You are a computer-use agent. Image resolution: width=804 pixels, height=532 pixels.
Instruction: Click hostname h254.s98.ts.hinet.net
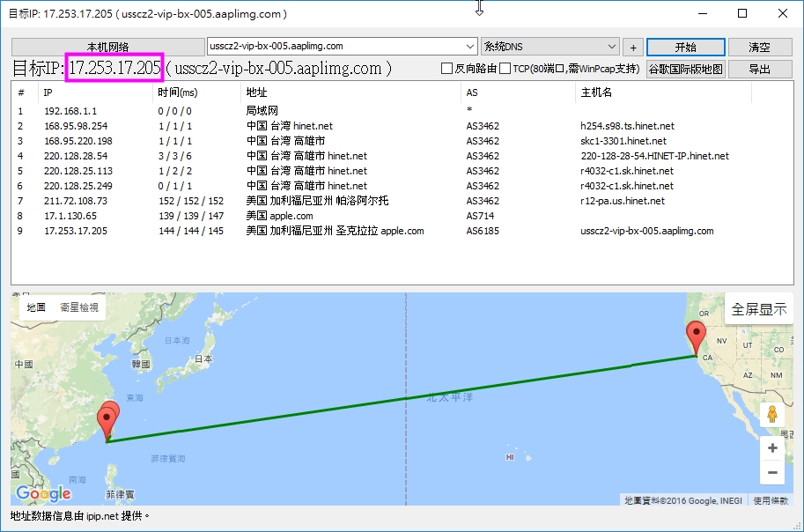pyautogui.click(x=627, y=126)
